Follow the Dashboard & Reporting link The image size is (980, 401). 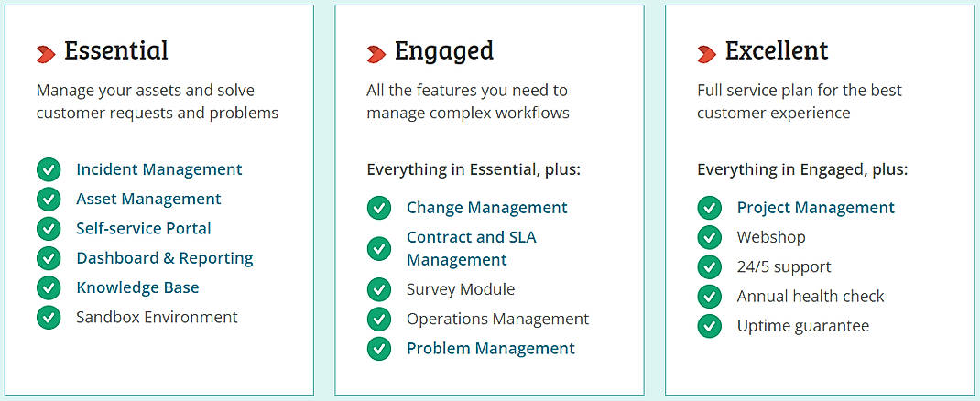[165, 258]
